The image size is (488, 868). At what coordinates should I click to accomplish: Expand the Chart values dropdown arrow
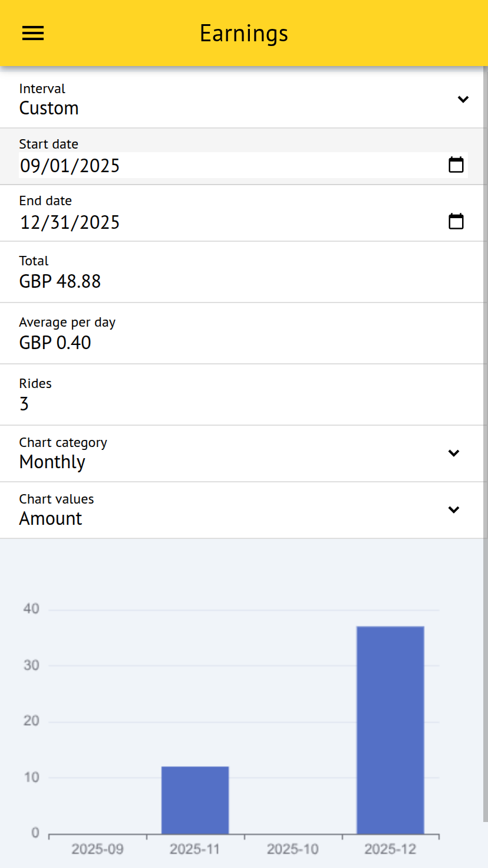tap(454, 509)
